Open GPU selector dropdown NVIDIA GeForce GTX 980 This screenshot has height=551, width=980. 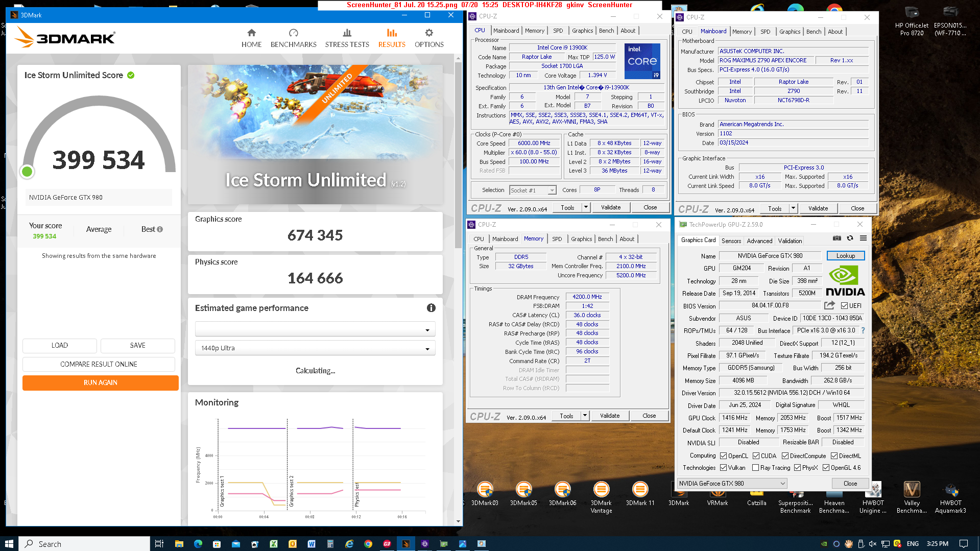coord(732,483)
